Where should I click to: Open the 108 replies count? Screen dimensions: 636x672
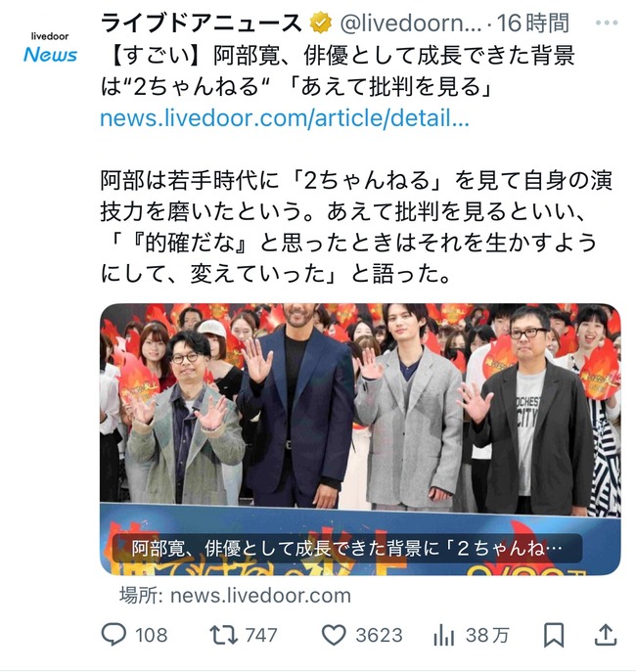click(152, 635)
